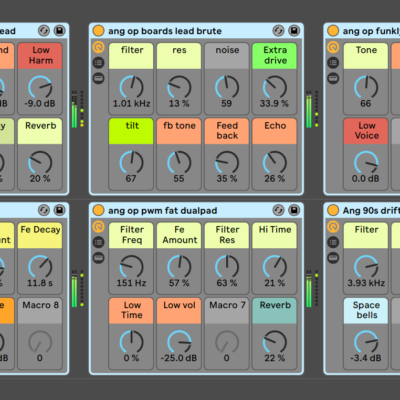Show devices icon in pwm fat dualpad rack
The image size is (400, 400).
(x=98, y=258)
